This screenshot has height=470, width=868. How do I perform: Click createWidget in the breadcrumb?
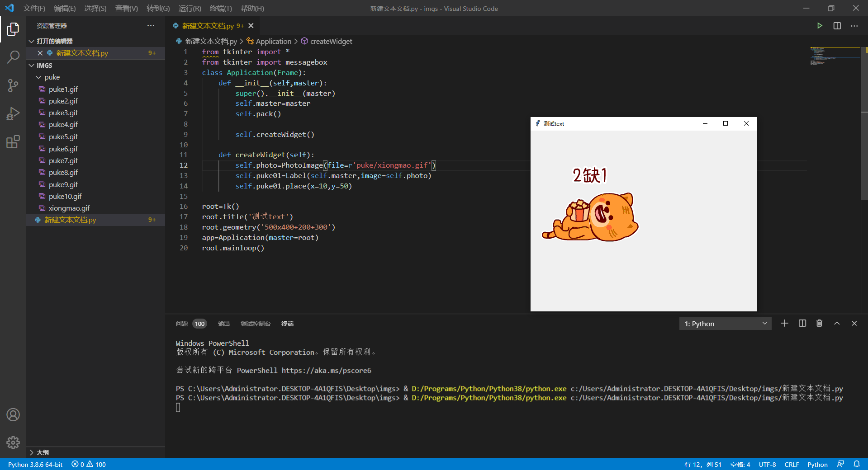[x=331, y=41]
